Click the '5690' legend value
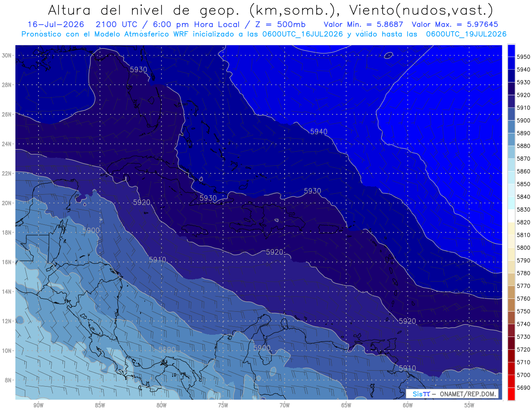This screenshot has height=411, width=532. tap(524, 388)
